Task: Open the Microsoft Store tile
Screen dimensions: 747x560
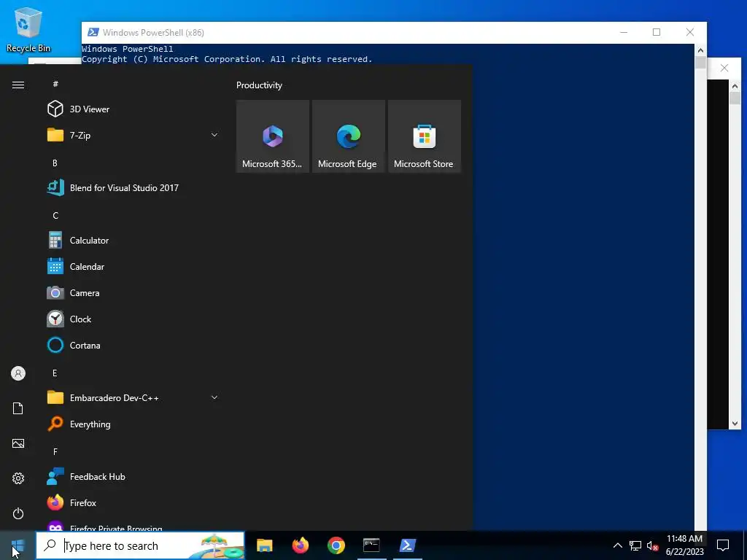Action: point(425,136)
